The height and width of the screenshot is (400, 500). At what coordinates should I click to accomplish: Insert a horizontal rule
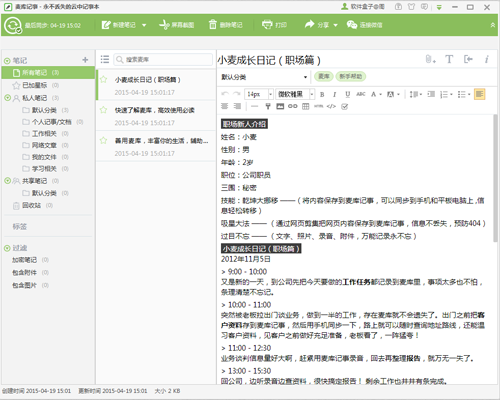pos(254,106)
